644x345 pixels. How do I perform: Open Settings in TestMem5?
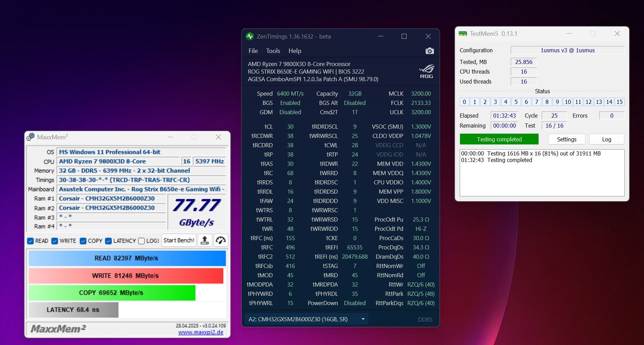click(x=567, y=139)
